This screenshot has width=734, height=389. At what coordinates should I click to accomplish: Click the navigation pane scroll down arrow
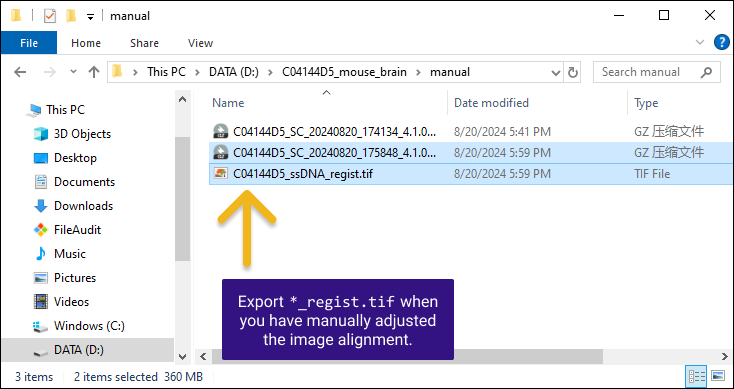point(183,357)
